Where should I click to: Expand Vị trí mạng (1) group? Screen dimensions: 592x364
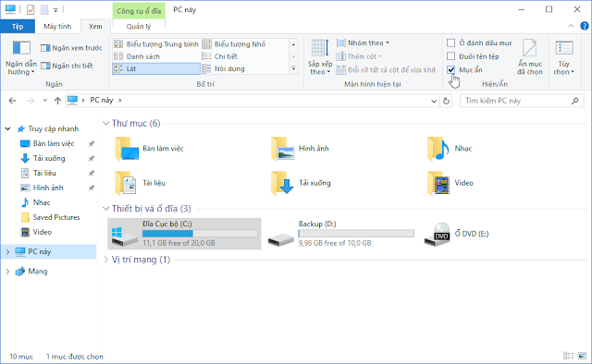(x=106, y=260)
